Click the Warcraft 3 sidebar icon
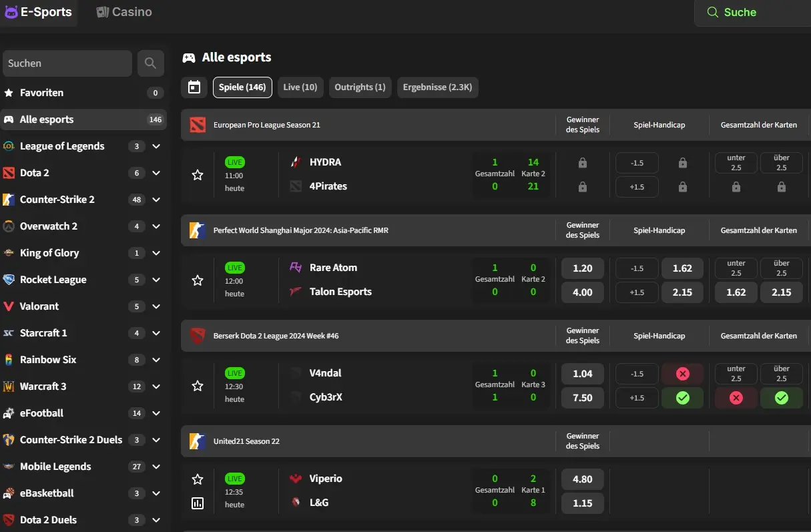Image resolution: width=811 pixels, height=532 pixels. (9, 386)
